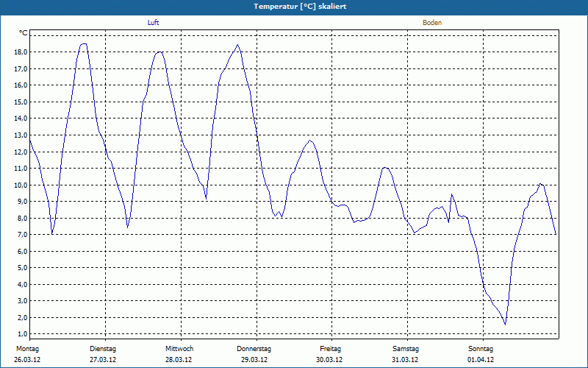Click the date '31.03.12'
588x368 pixels.
(x=405, y=360)
